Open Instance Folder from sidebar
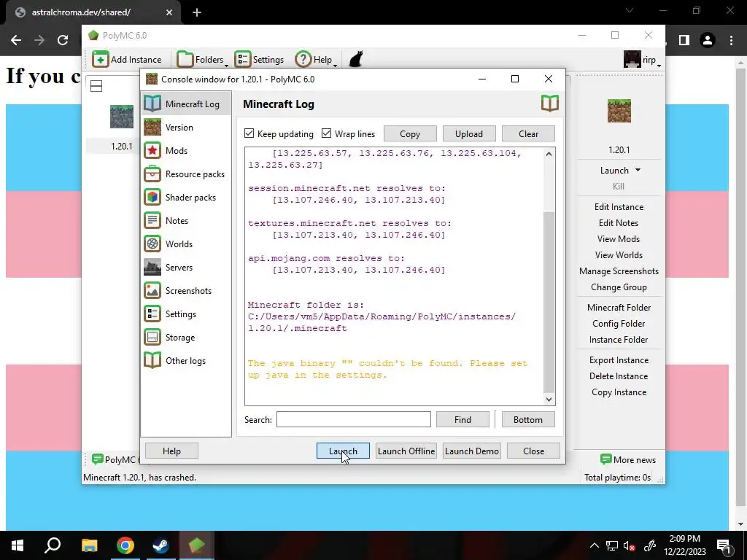Screen dimensions: 747x560 coord(619,340)
